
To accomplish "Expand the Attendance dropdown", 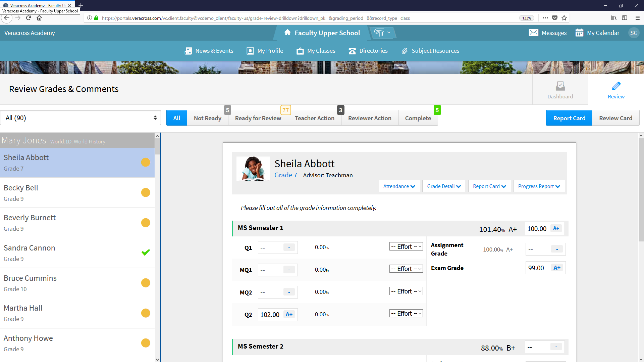I will [399, 186].
